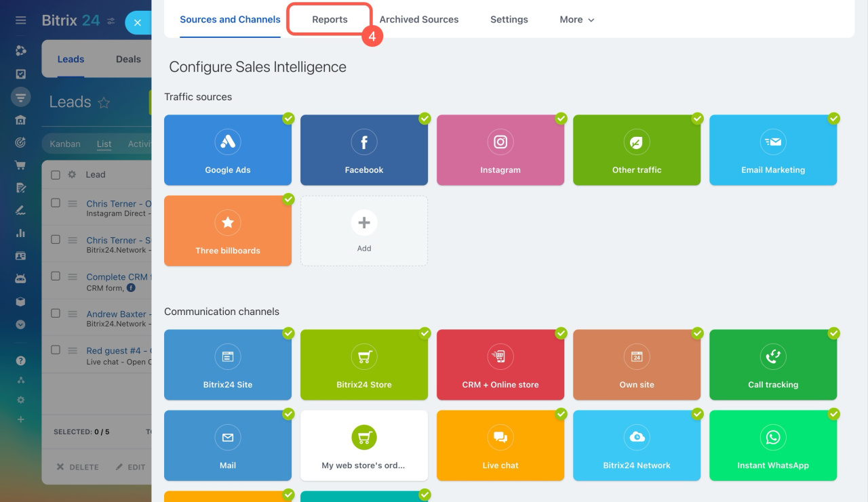Switch to the Deals tab in CRM
Viewport: 868px width, 502px height.
[128, 59]
